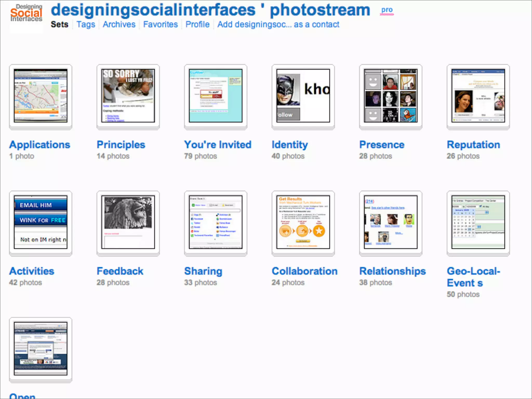Switch to the Archives tab
The height and width of the screenshot is (399, 532).
tap(119, 24)
